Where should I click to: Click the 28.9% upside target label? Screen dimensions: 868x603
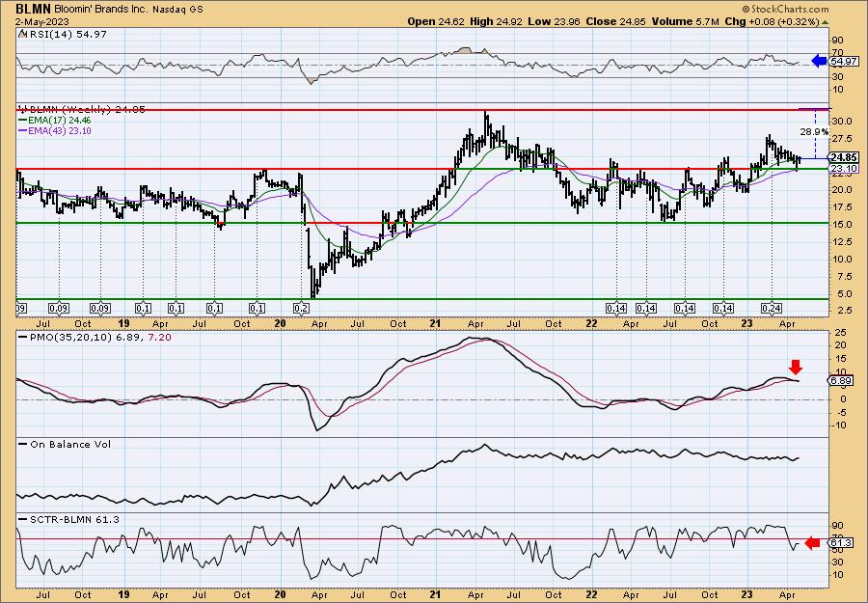click(815, 132)
